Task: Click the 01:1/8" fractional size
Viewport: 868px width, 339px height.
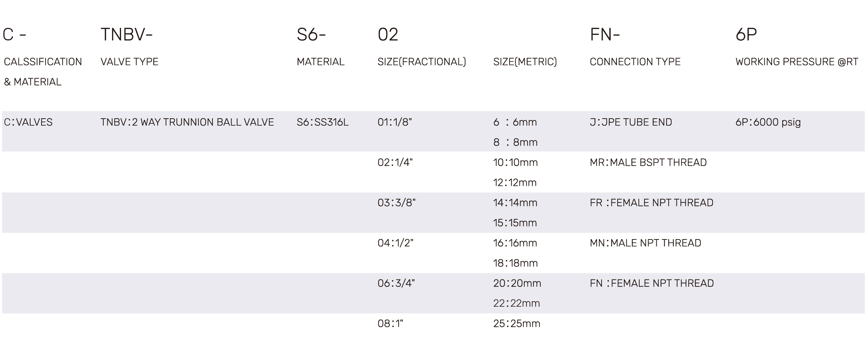Action: point(394,122)
